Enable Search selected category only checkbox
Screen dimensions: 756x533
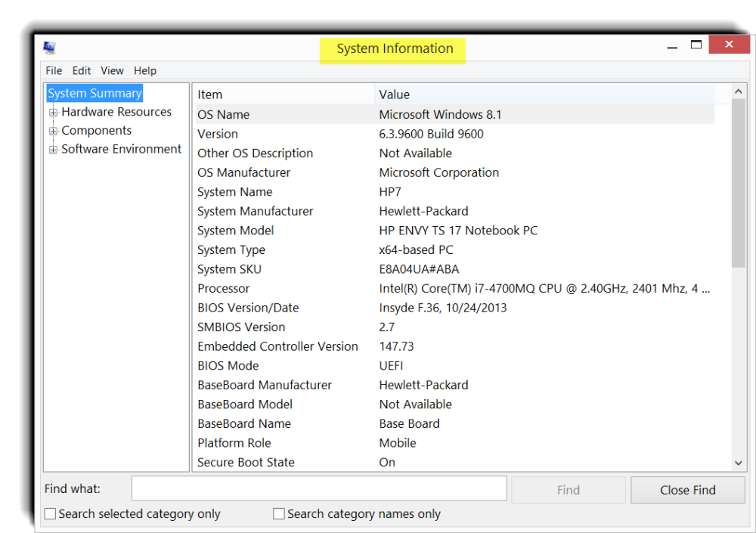[51, 514]
